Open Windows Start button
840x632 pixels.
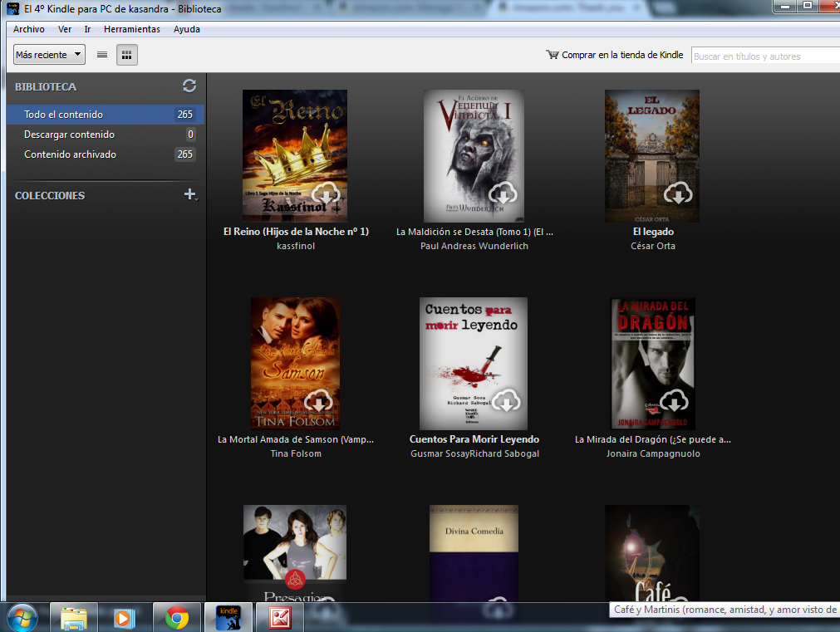click(x=22, y=618)
